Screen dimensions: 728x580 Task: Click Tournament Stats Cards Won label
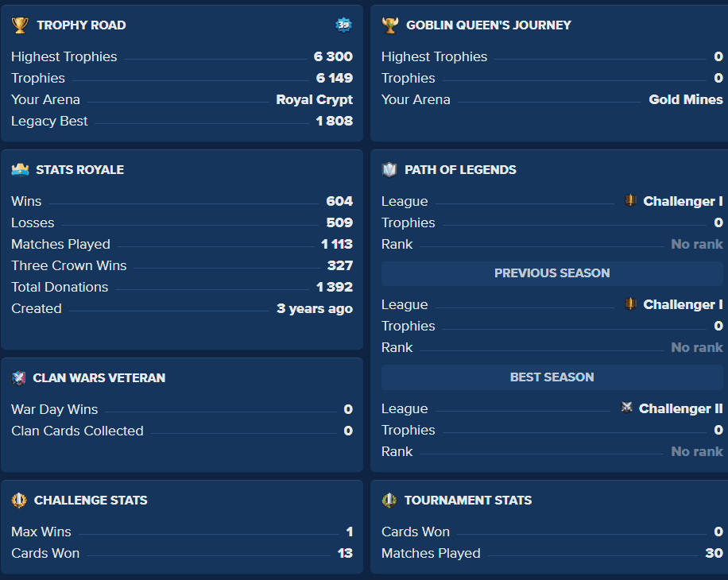click(416, 532)
